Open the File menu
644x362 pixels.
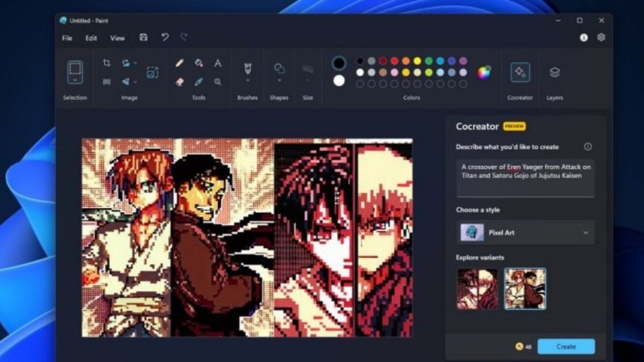pyautogui.click(x=67, y=38)
